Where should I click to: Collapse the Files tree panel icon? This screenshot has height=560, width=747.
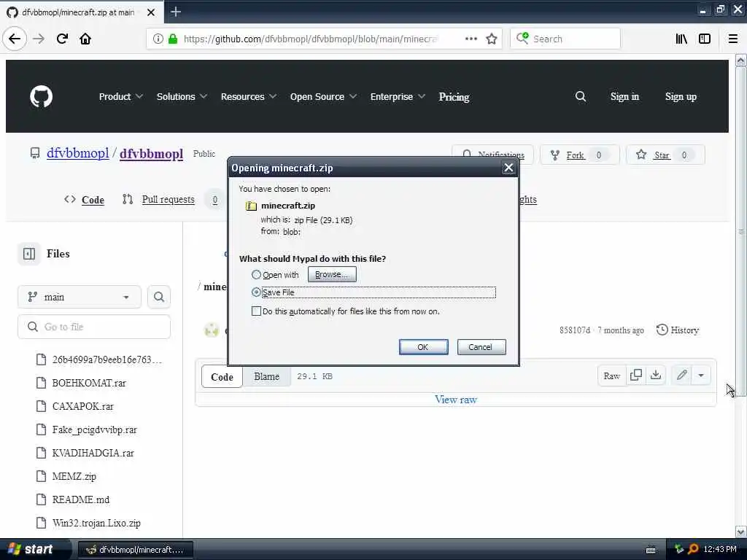tap(29, 254)
